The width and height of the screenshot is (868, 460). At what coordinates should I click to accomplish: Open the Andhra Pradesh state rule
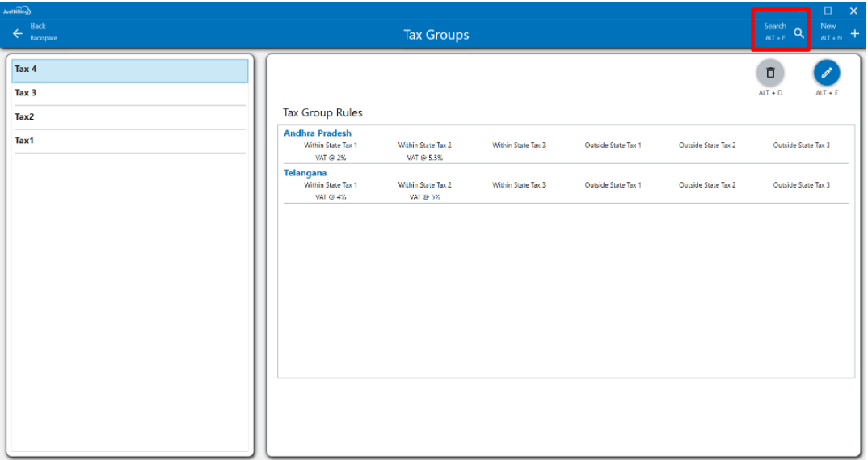(x=318, y=133)
